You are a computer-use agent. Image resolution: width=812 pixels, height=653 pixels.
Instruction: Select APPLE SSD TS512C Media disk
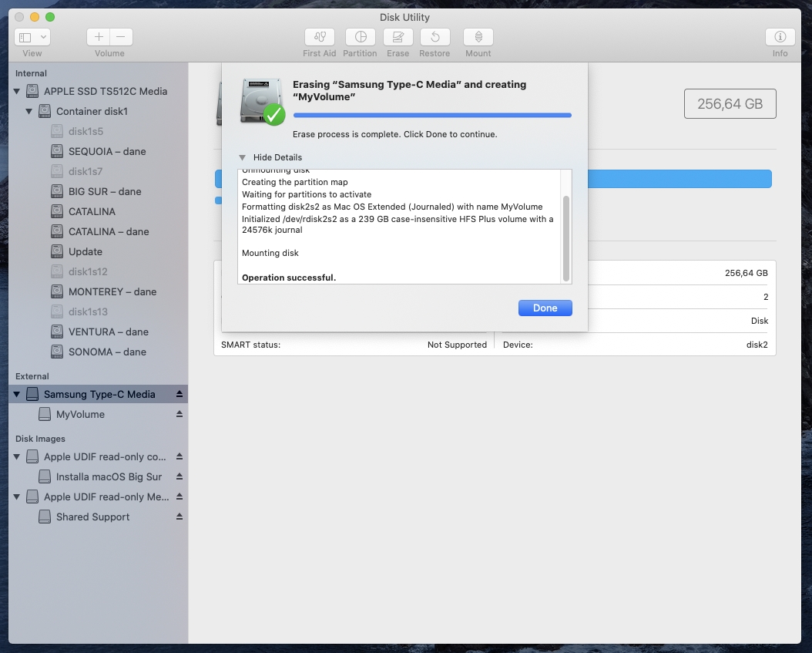pos(99,91)
